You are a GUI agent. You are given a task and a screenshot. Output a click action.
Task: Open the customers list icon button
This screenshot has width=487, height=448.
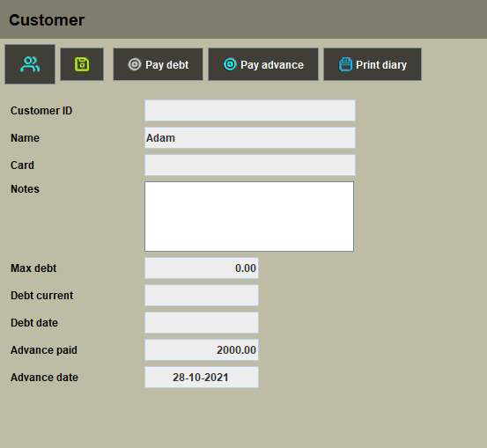pyautogui.click(x=30, y=64)
